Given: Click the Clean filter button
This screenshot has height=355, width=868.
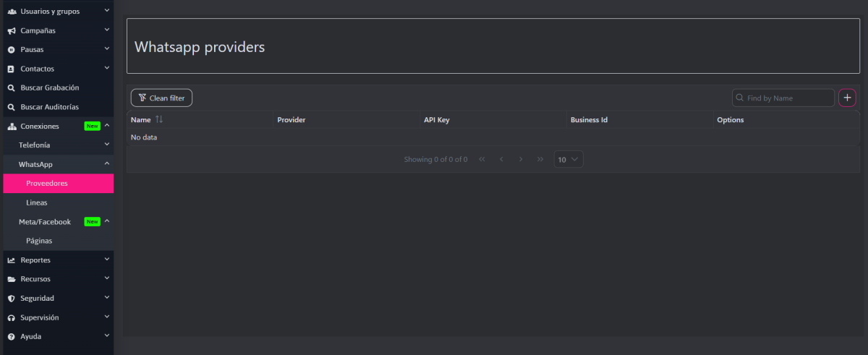Looking at the screenshot, I should click(x=161, y=98).
